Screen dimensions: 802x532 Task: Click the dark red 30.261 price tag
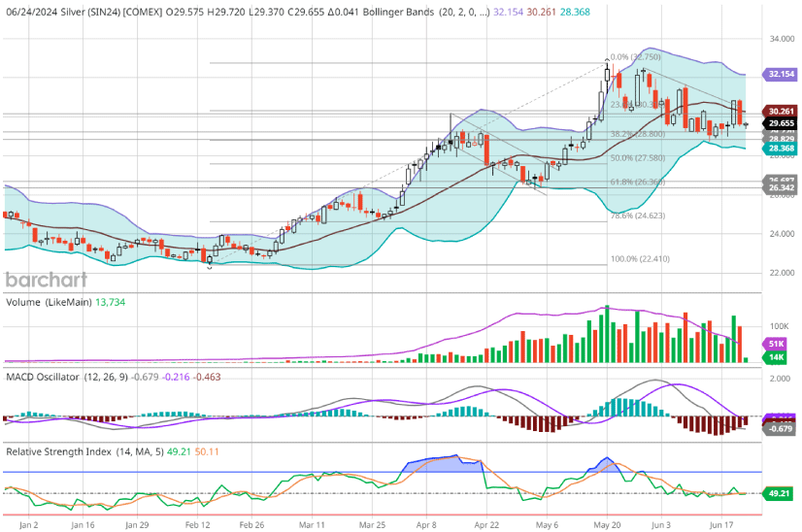(x=780, y=112)
